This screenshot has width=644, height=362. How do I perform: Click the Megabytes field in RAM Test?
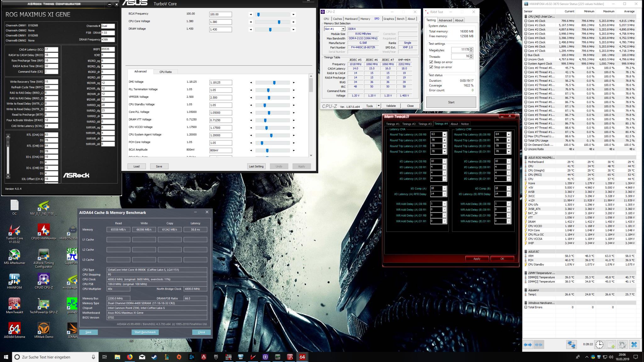[x=460, y=50]
